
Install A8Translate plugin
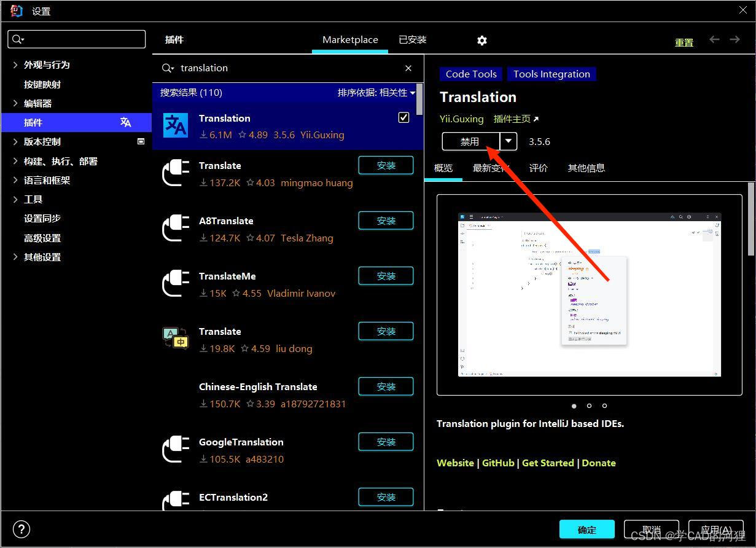(x=386, y=221)
